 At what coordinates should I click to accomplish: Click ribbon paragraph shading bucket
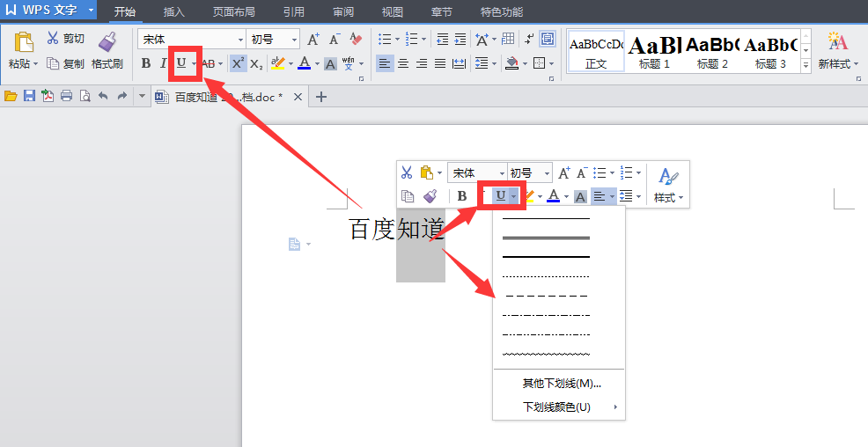[x=511, y=63]
